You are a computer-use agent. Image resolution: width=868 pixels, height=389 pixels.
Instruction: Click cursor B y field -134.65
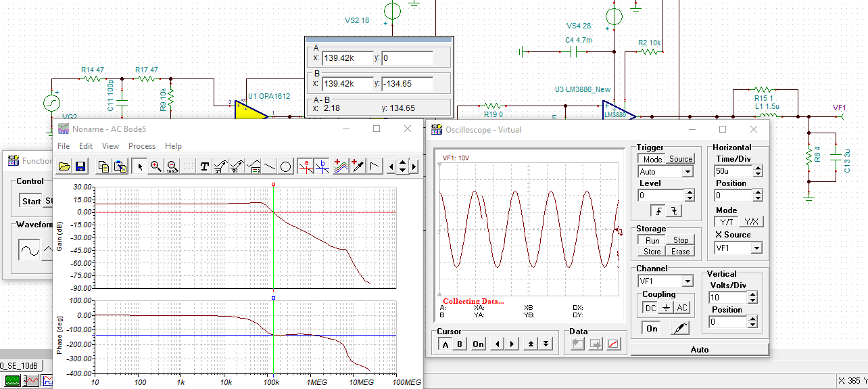click(407, 84)
